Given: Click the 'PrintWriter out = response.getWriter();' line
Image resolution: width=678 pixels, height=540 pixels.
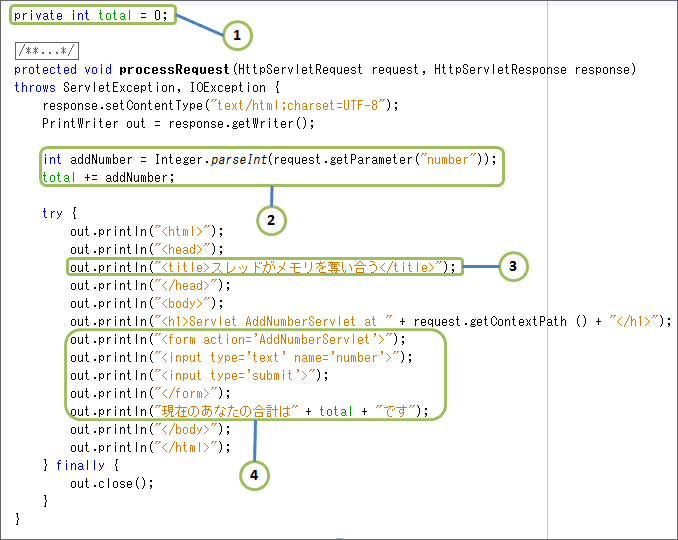Looking at the screenshot, I should (178, 124).
